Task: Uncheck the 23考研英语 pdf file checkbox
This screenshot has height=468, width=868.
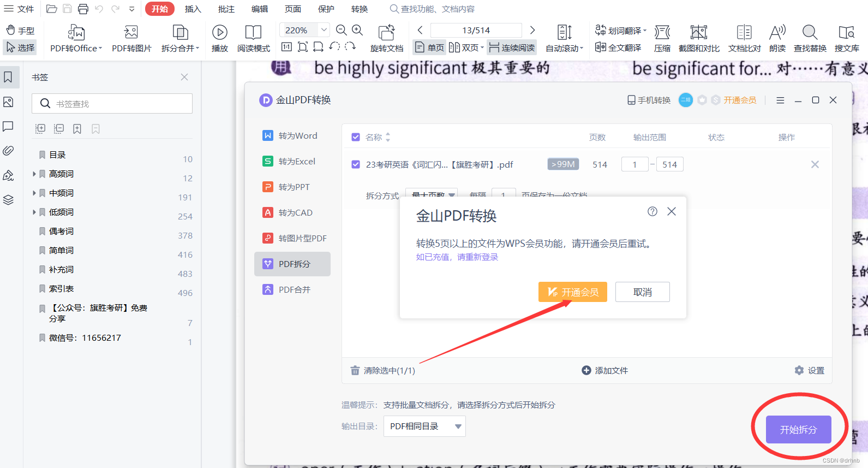Action: point(356,164)
